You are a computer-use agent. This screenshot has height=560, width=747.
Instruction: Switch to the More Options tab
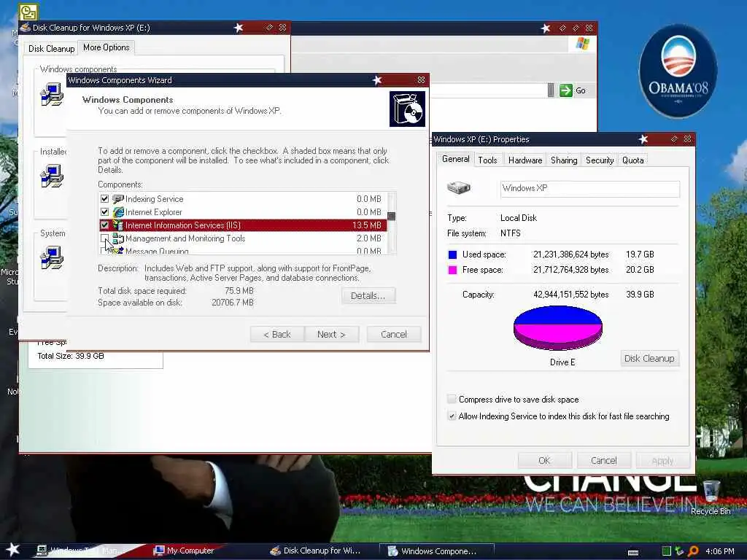pos(107,47)
